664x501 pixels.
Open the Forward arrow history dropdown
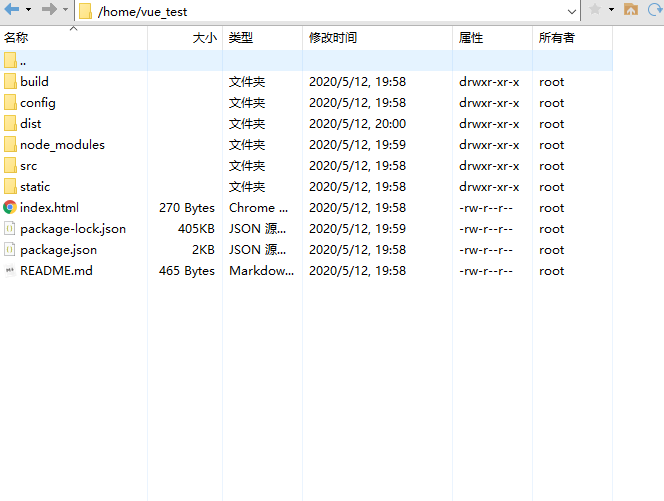65,9
